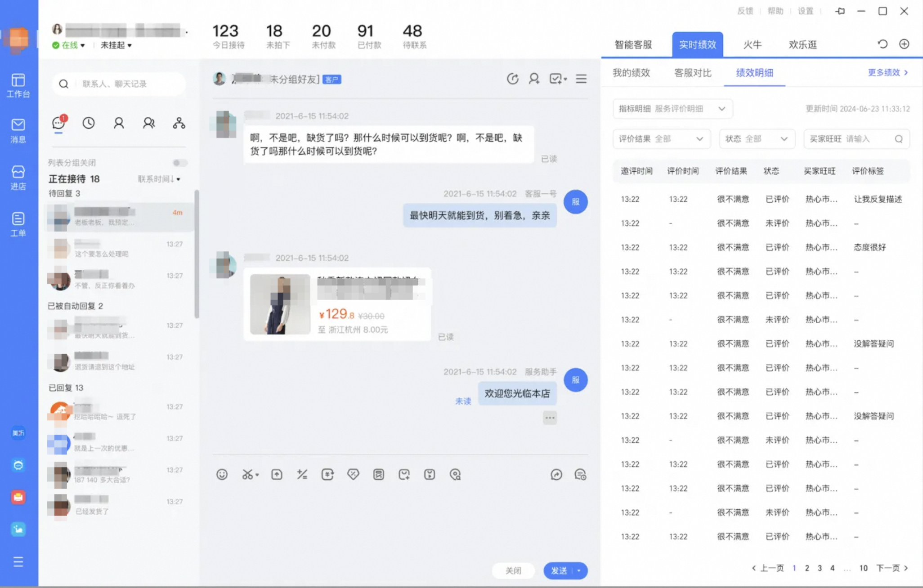
Task: Select the 我的绩效 sub-tab
Action: [632, 73]
